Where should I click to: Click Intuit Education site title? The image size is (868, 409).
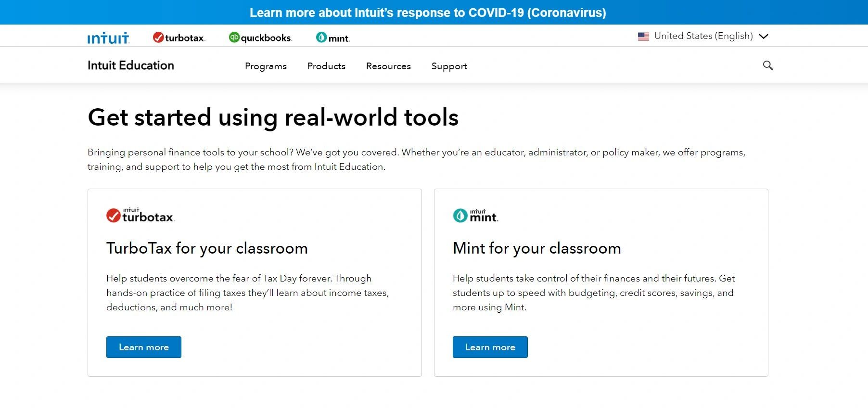tap(131, 65)
